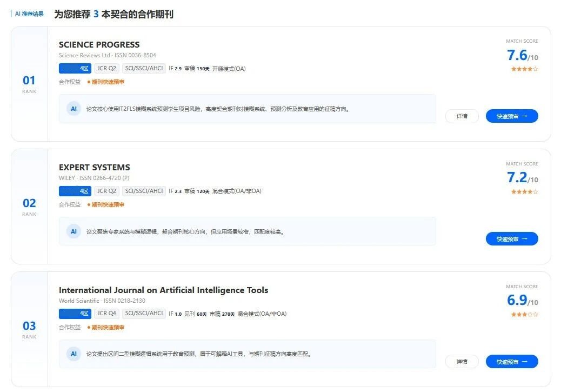581x392 pixels.
Task: Click the star rating under 7.2 score
Action: (x=524, y=192)
